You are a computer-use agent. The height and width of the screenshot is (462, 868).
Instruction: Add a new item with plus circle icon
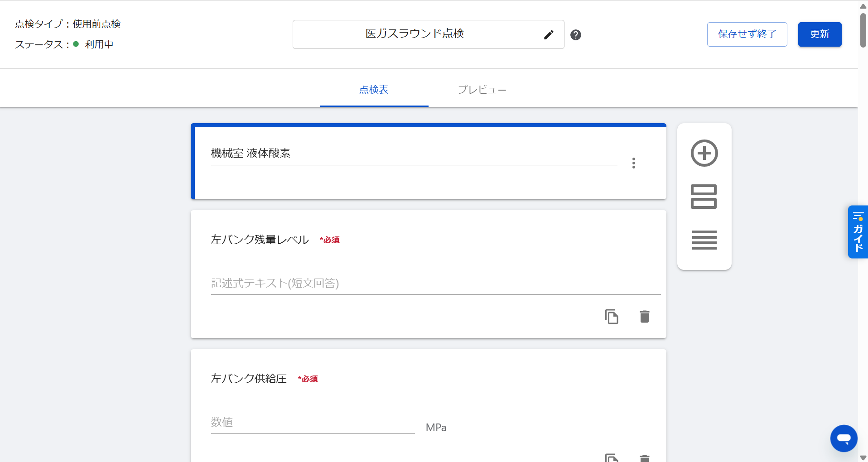coord(704,153)
